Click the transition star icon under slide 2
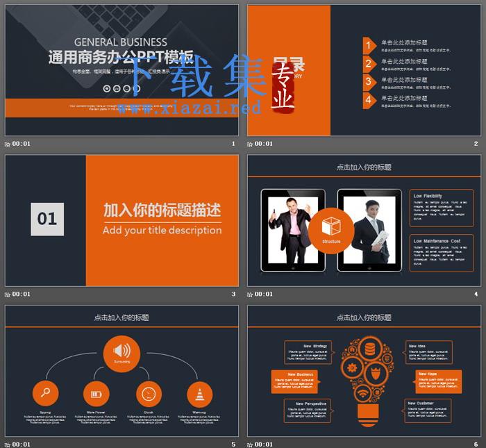The width and height of the screenshot is (486, 448). click(250, 144)
